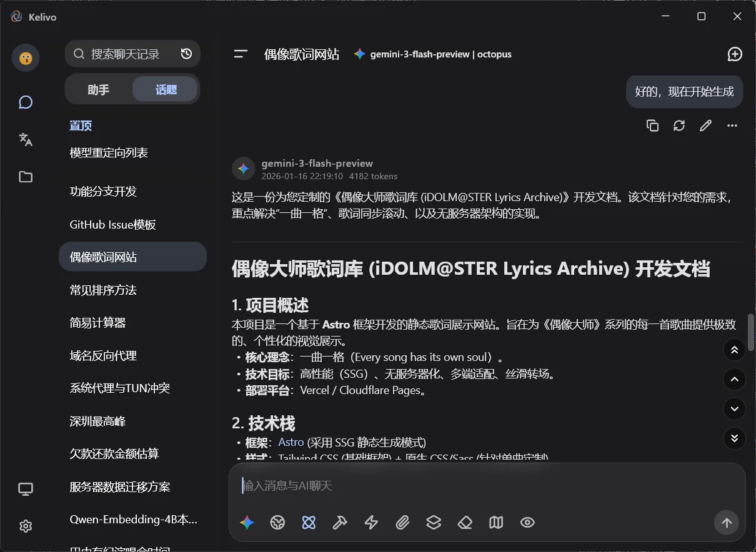756x552 pixels.
Task: Regenerate the reply with the refresh icon
Action: click(679, 126)
